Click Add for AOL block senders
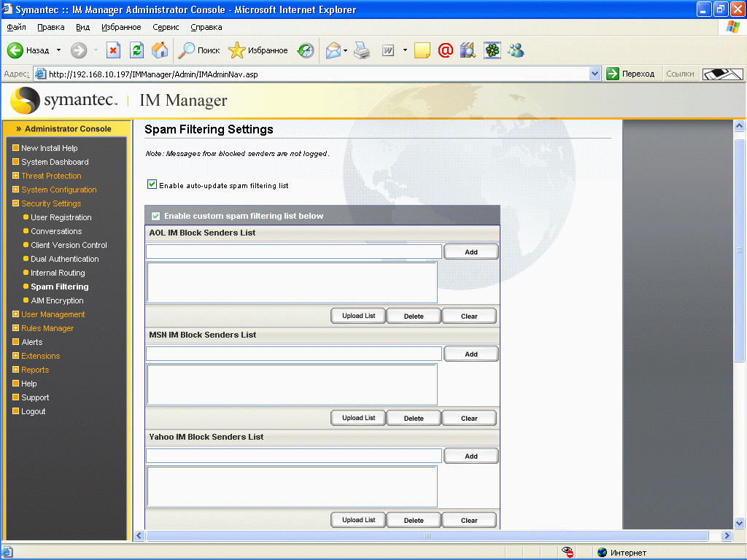The height and width of the screenshot is (560, 747). click(471, 252)
